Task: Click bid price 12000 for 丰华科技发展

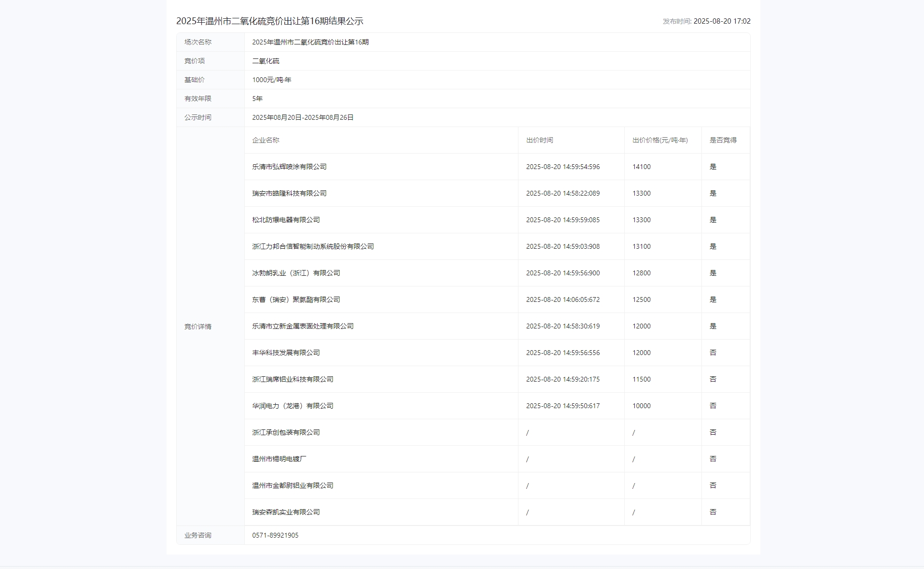Action: (x=642, y=353)
